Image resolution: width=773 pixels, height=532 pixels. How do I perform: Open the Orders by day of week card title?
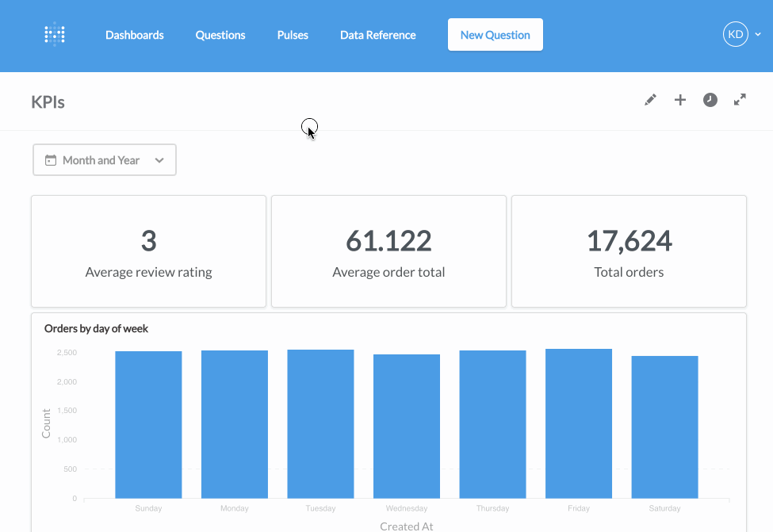[x=96, y=327]
